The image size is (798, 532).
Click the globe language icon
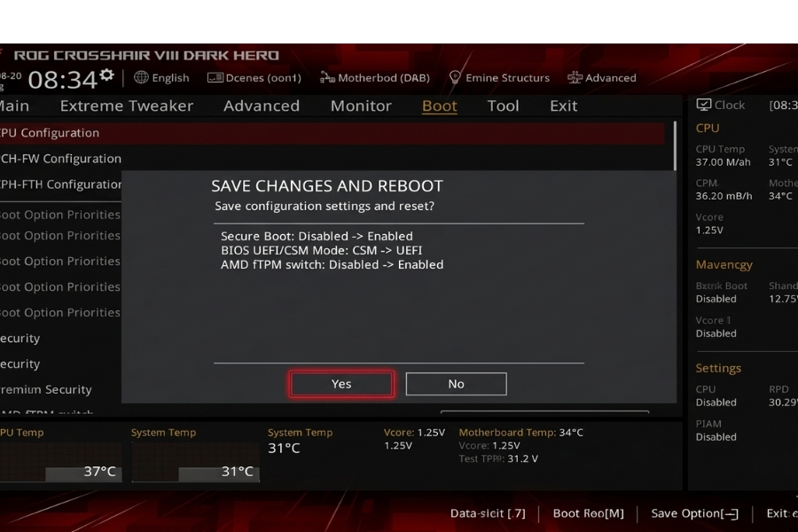(141, 77)
